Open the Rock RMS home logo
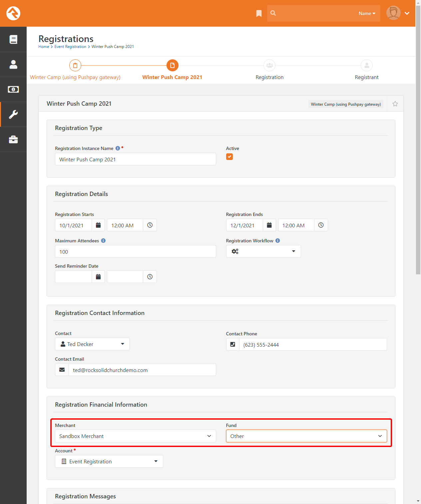Screen dimensions: 421x504 [x=13, y=13]
